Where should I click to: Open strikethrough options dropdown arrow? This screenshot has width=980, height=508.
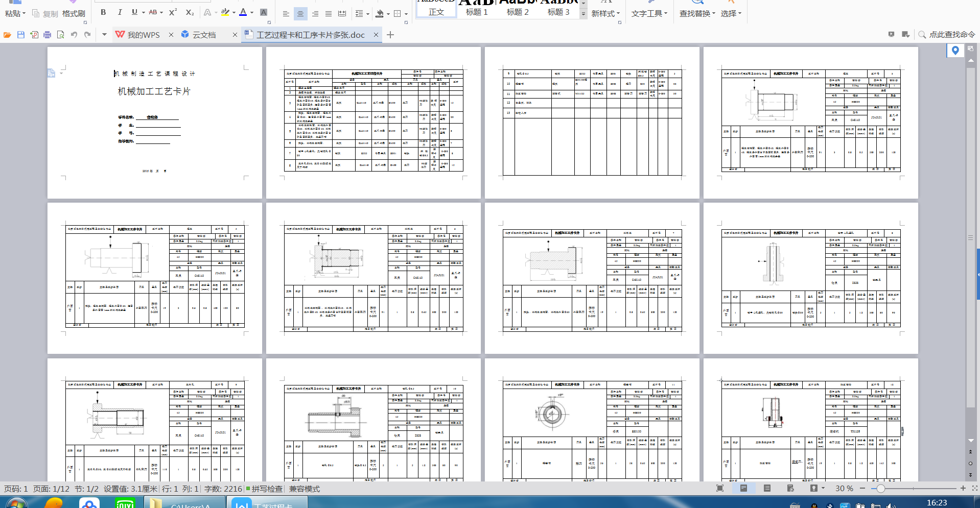(x=161, y=13)
